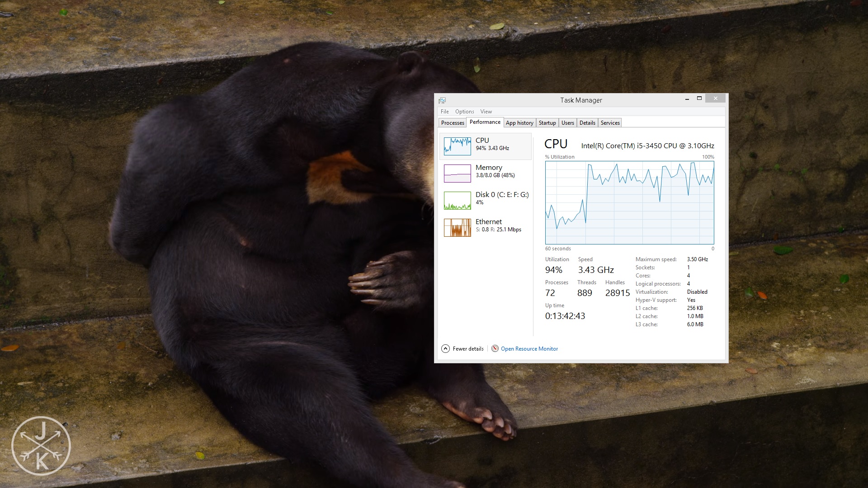The width and height of the screenshot is (868, 488).
Task: Maximize the Task Manager window
Action: (x=699, y=99)
